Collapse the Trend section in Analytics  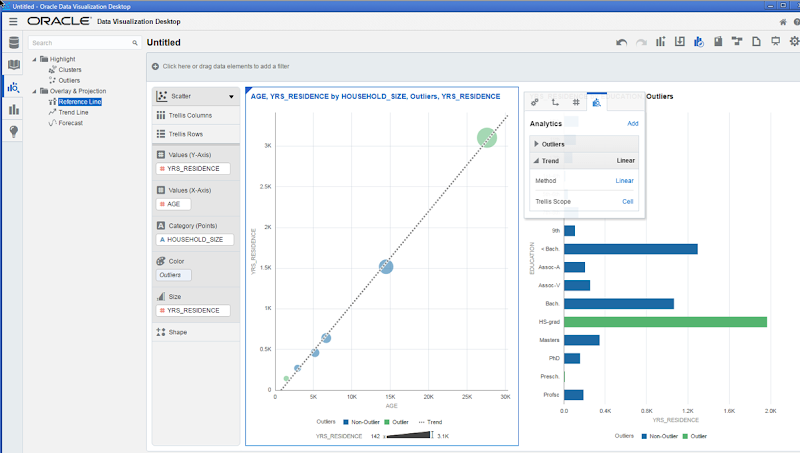pyautogui.click(x=536, y=161)
